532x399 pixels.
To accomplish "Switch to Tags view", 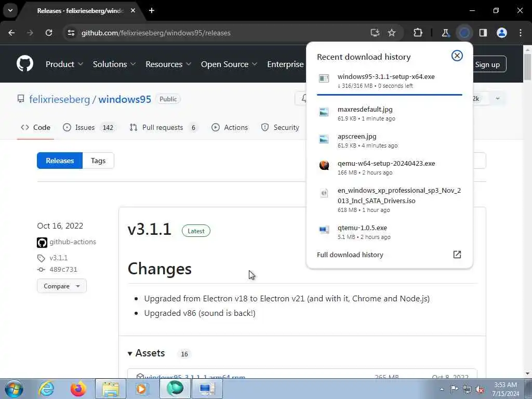I will (x=98, y=161).
